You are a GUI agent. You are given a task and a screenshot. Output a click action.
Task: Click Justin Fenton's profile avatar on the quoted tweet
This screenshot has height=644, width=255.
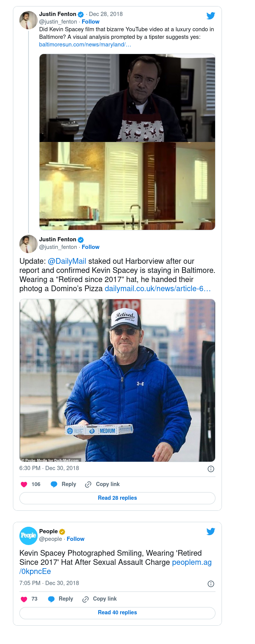point(29,20)
